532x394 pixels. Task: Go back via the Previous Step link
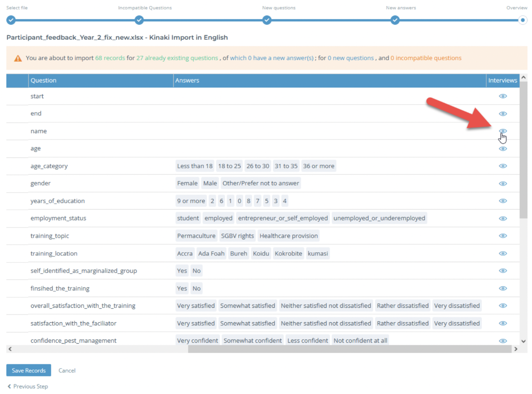pos(27,386)
